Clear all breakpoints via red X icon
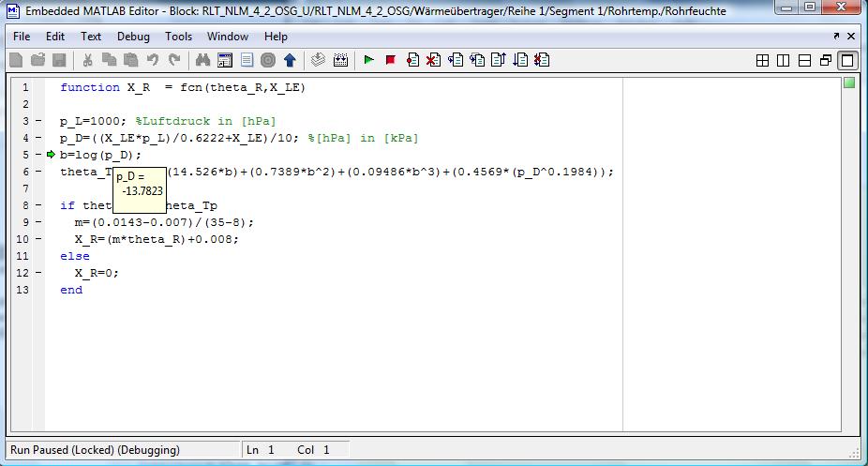868x466 pixels. coord(433,60)
